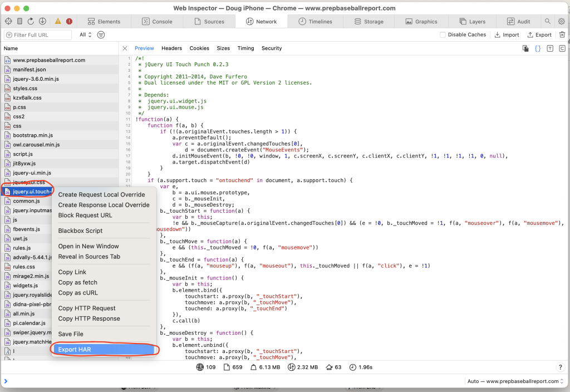Start element selection crosshair tool
570x392 pixels.
(8, 22)
